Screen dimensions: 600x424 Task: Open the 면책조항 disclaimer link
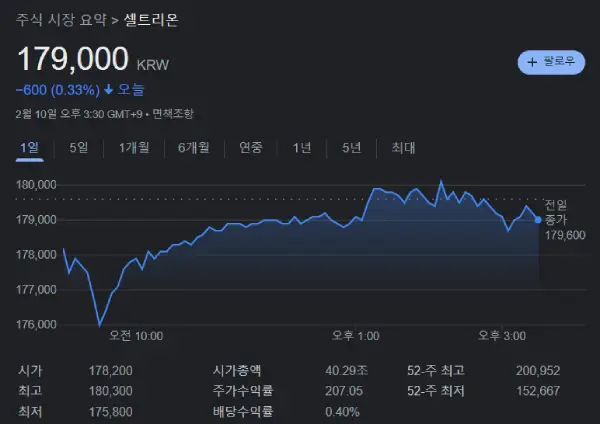[x=173, y=114]
